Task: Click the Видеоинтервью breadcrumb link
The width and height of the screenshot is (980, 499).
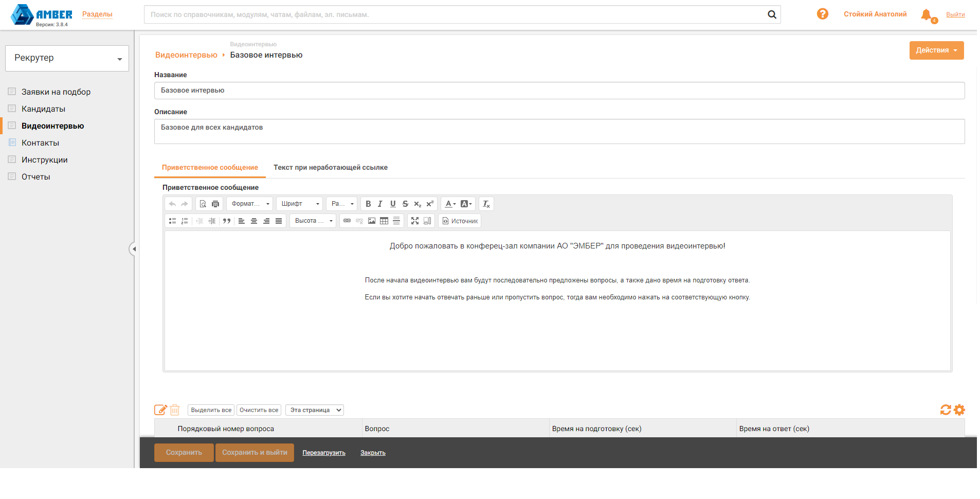Action: (186, 55)
